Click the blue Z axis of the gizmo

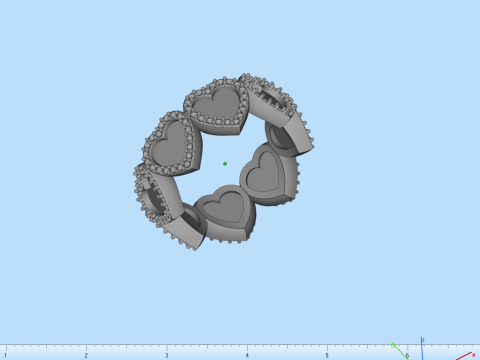click(422, 348)
